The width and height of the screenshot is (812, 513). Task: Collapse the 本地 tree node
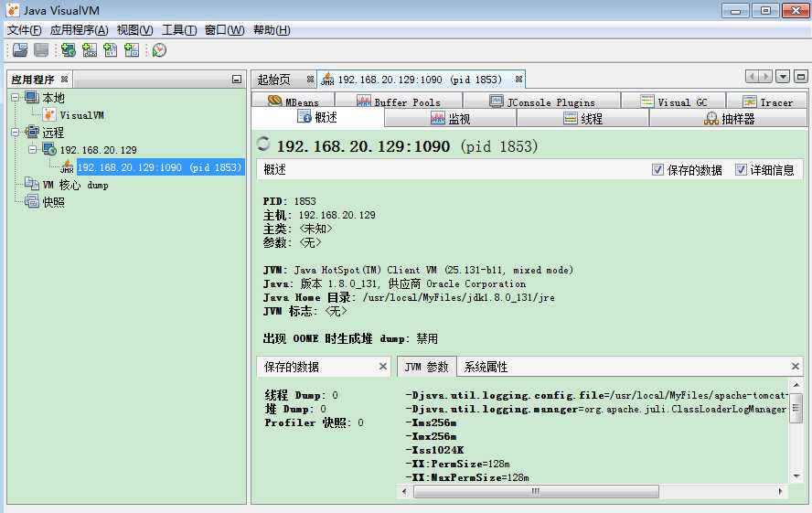(15, 97)
